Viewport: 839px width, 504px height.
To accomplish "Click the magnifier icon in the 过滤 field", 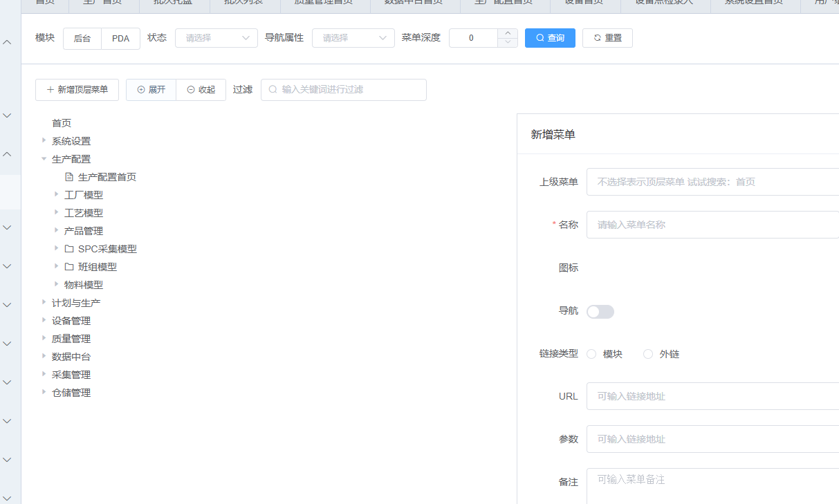I will click(273, 90).
